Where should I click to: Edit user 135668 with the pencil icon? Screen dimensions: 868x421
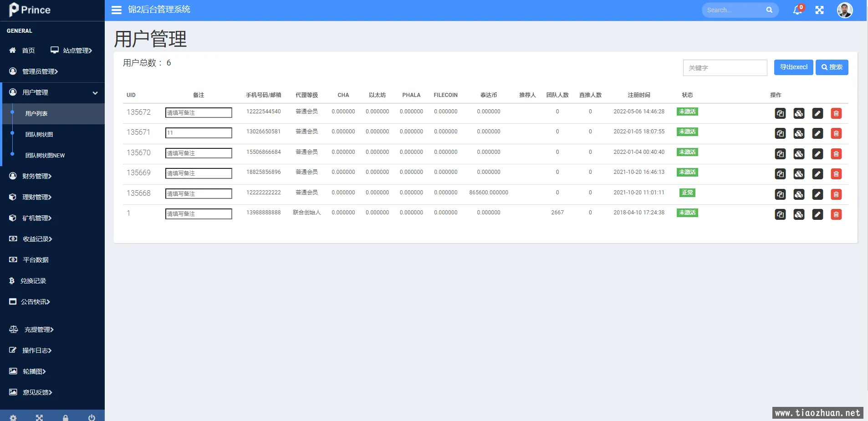817,194
